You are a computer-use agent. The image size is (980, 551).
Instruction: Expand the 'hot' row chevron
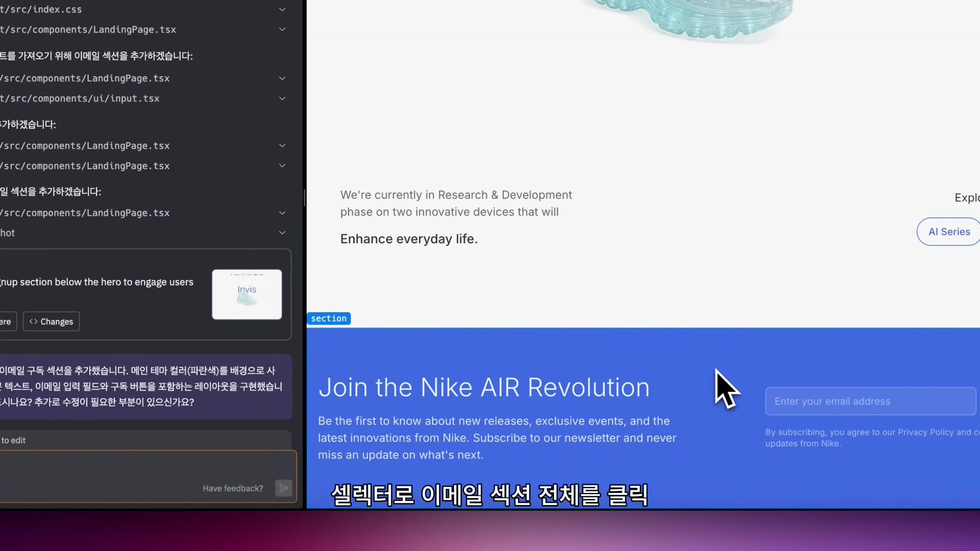(282, 233)
